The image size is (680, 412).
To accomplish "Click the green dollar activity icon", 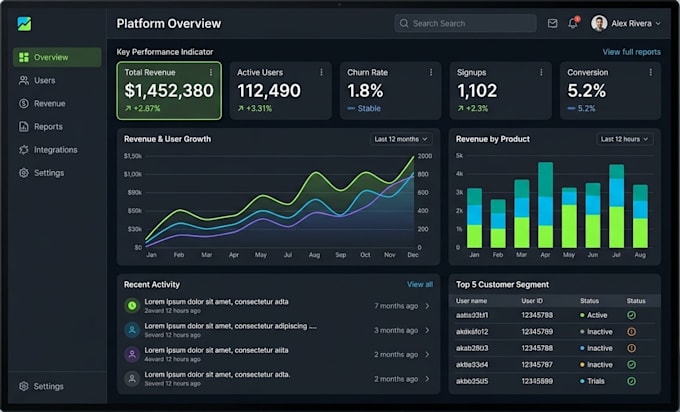I will pyautogui.click(x=132, y=305).
